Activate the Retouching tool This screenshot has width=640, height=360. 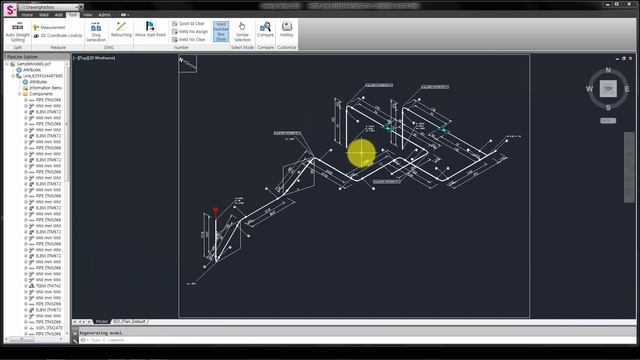click(x=121, y=30)
